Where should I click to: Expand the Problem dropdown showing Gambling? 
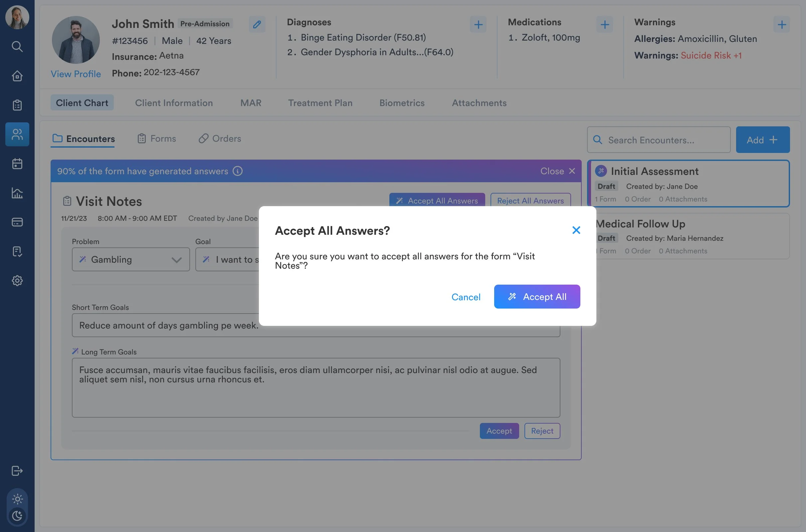131,260
